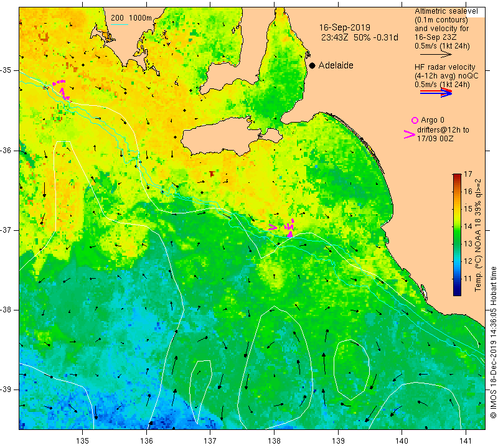Image resolution: width=498 pixels, height=448 pixels.
Task: Click the 'HF radar velocity' legend text
Action: [x=444, y=67]
